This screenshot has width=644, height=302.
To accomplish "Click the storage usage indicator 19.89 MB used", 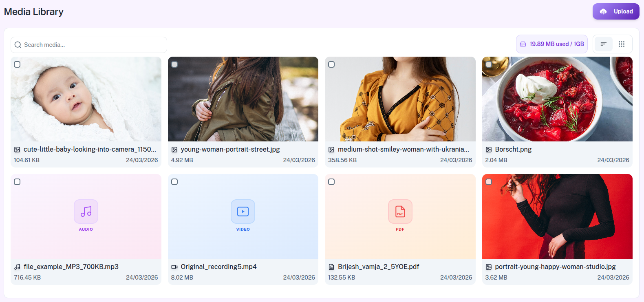I will point(552,44).
